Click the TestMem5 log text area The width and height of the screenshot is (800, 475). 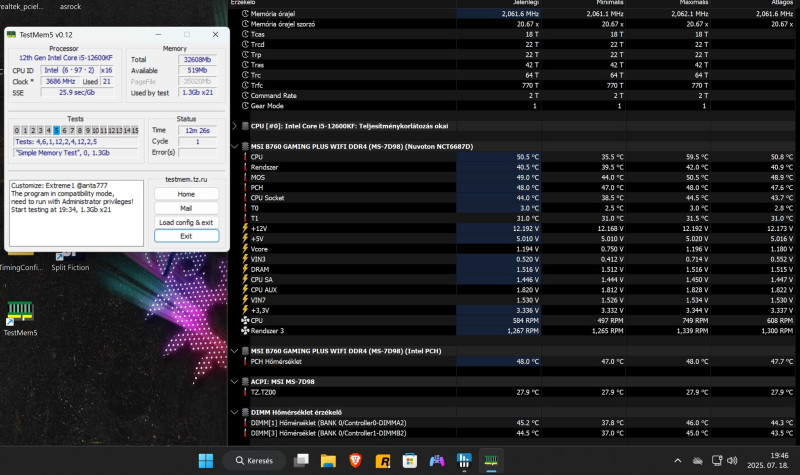pos(77,213)
